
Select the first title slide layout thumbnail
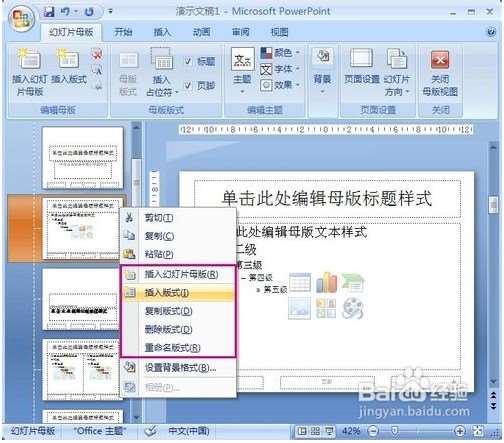pos(83,158)
